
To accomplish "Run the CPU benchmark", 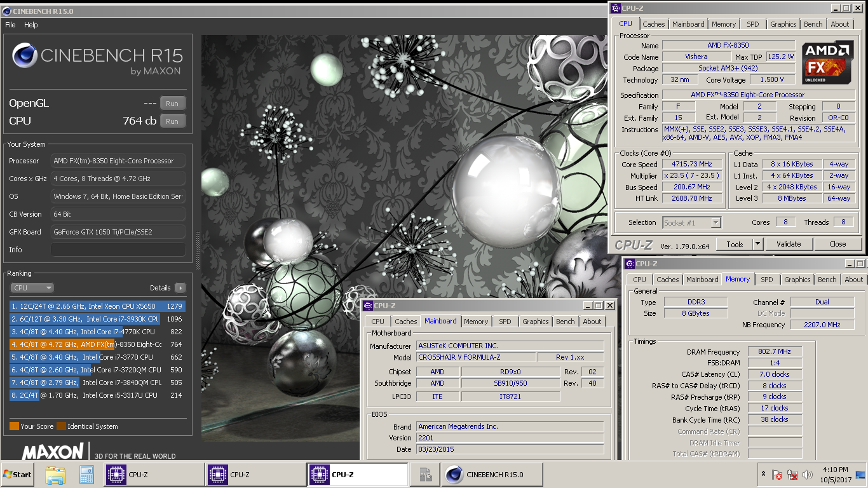I will point(173,121).
